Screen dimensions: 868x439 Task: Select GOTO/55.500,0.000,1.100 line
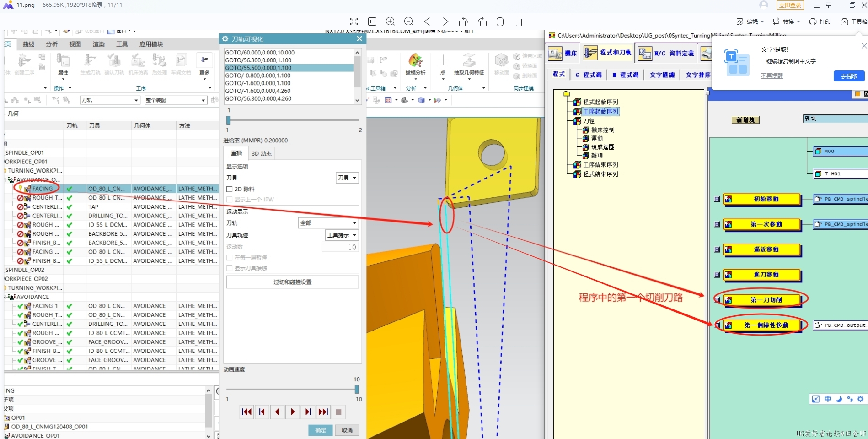click(289, 68)
